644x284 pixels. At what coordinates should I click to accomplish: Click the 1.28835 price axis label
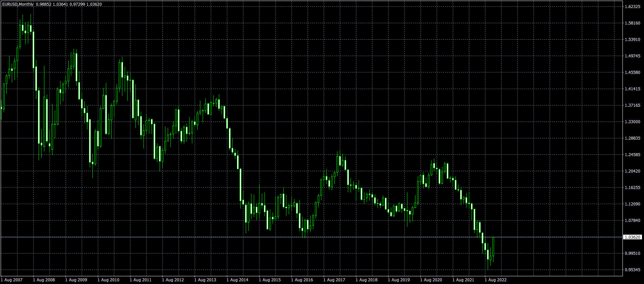(633, 138)
